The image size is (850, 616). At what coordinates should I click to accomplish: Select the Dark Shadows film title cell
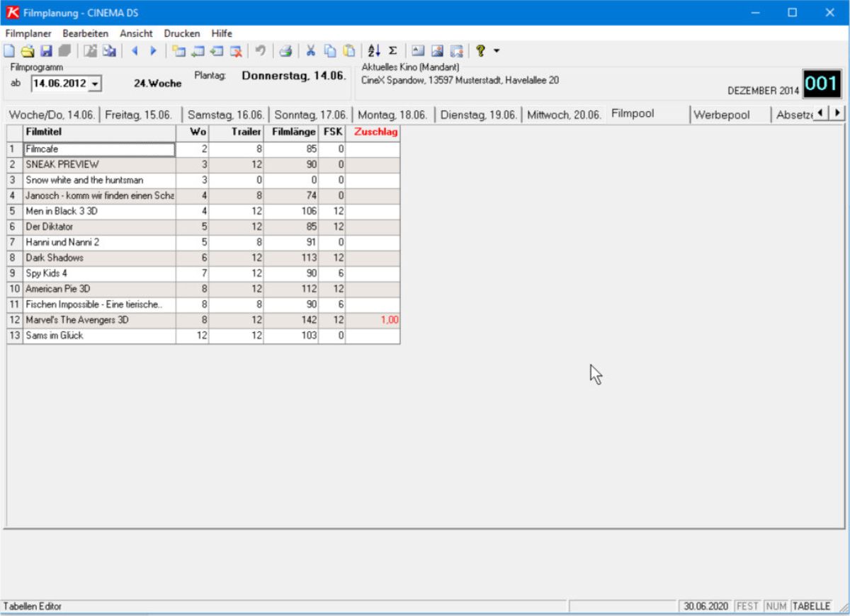point(99,258)
